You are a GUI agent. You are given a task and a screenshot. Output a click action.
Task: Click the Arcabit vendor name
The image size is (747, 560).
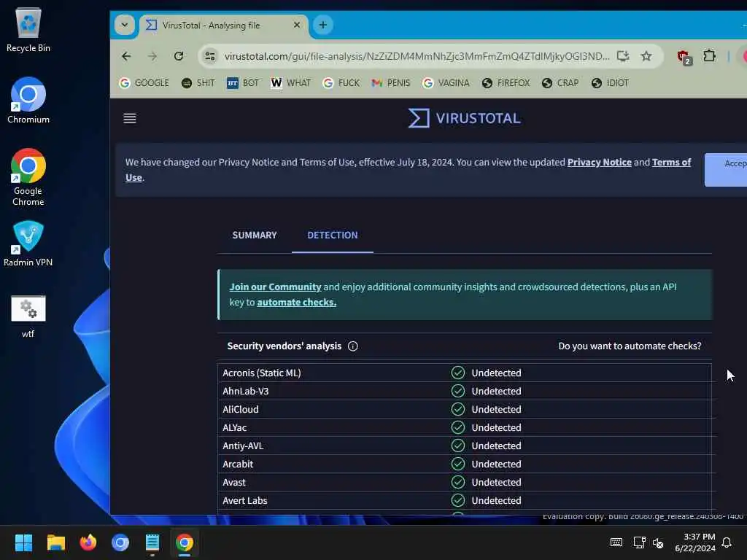click(238, 464)
